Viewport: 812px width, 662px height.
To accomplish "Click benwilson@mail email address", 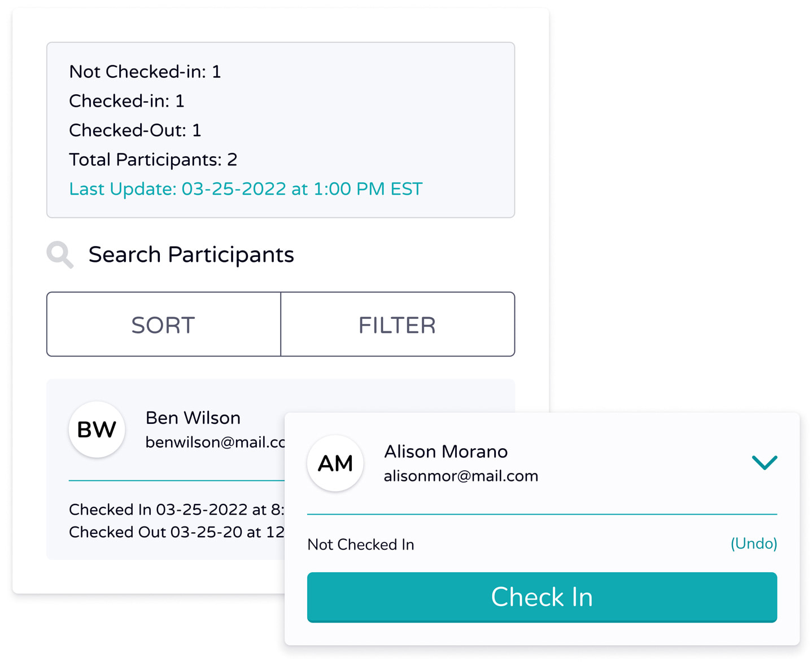I will [x=215, y=442].
